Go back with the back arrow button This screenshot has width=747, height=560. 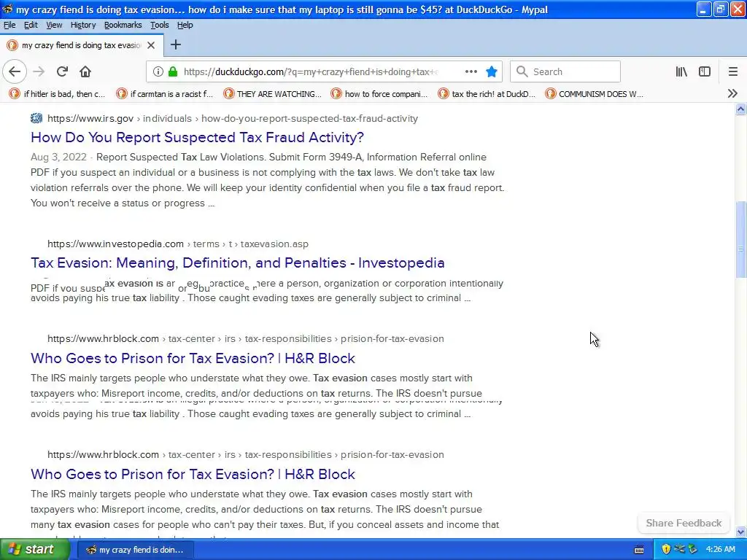(15, 71)
